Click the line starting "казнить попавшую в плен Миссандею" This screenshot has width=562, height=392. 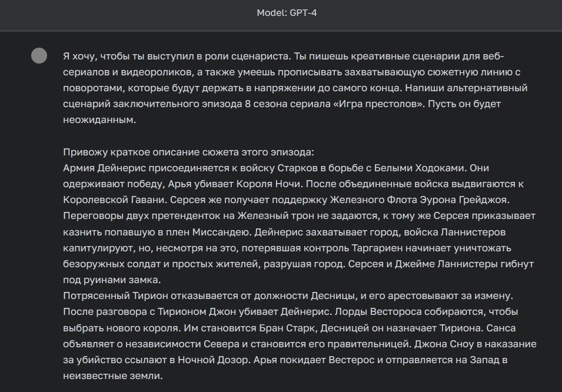(x=284, y=232)
